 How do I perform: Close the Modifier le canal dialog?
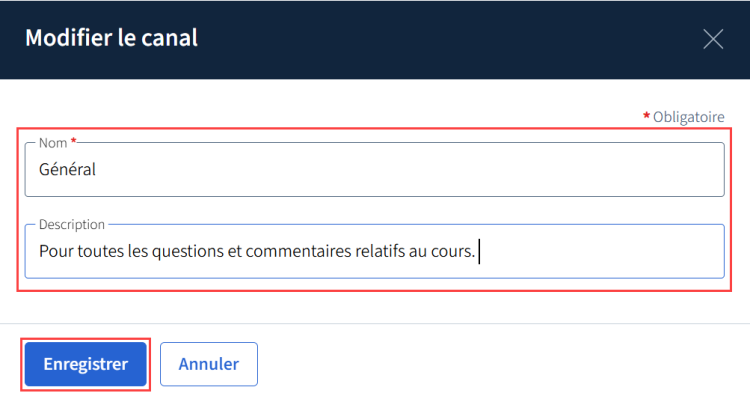pyautogui.click(x=713, y=39)
